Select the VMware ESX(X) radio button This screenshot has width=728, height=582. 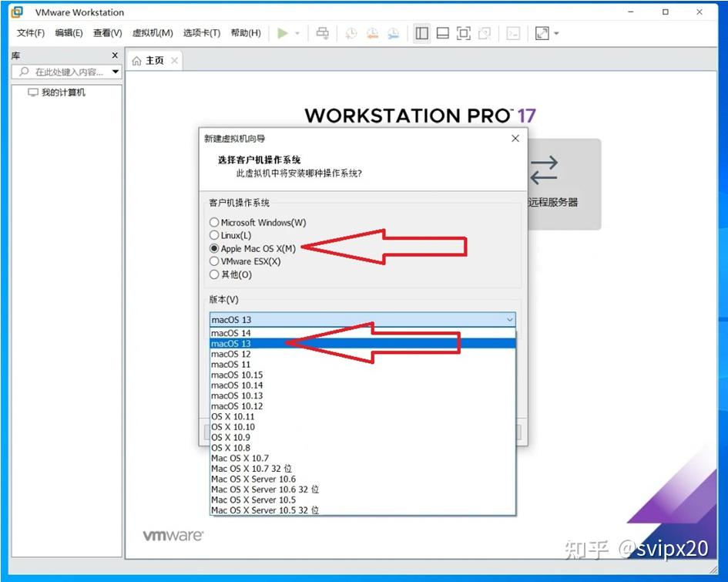(214, 261)
